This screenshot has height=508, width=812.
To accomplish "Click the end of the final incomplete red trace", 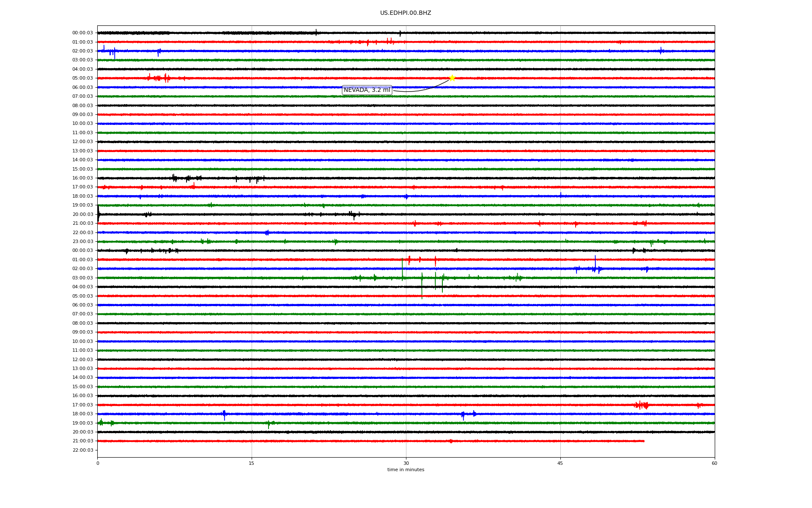I will click(644, 441).
